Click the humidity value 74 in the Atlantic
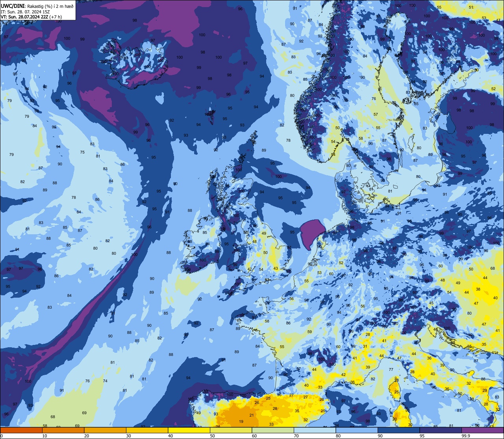Screen dimensions: 504x439 tap(105, 381)
